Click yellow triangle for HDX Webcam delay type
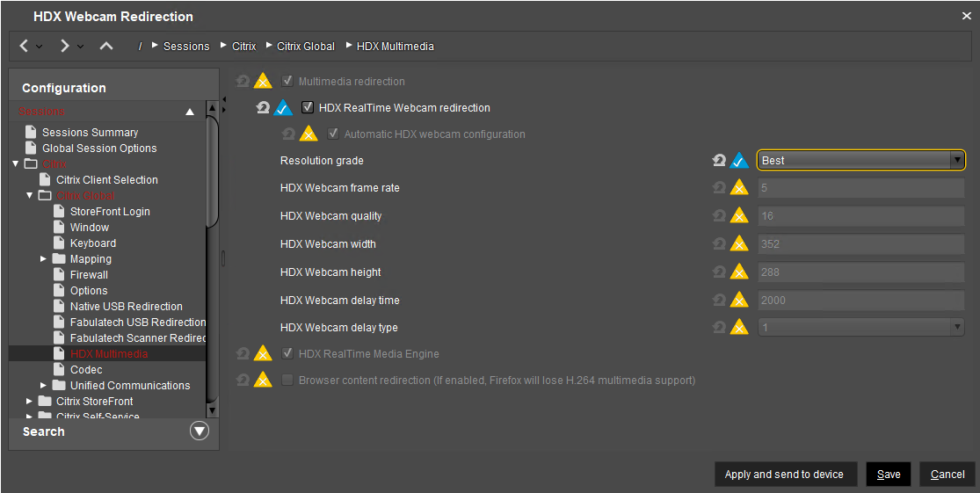980x493 pixels. coord(739,327)
